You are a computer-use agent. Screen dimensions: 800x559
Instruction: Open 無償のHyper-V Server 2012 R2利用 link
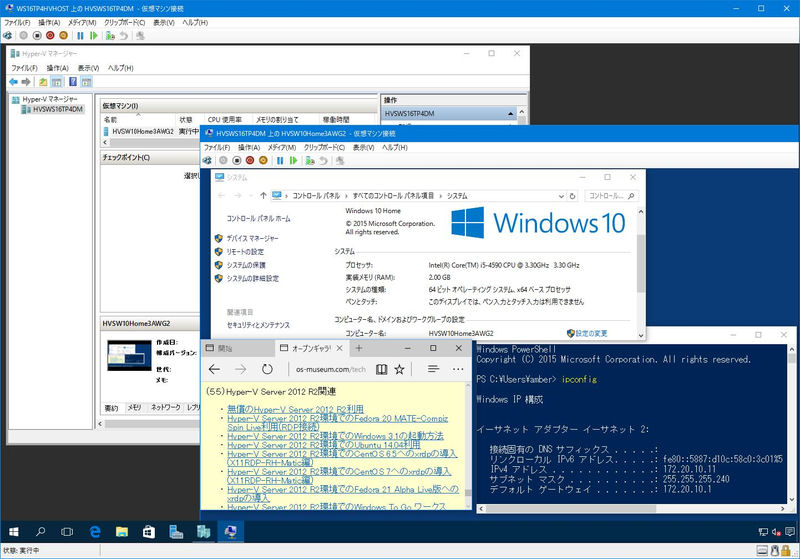[295, 409]
